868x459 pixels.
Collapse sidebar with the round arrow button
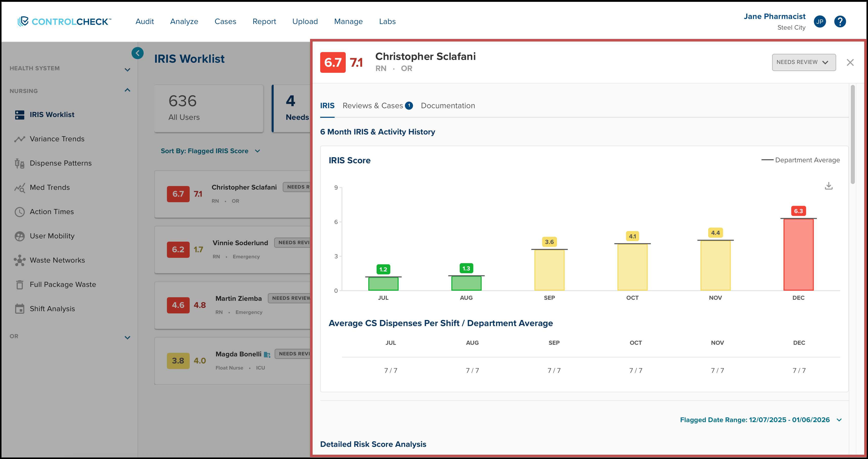tap(138, 53)
